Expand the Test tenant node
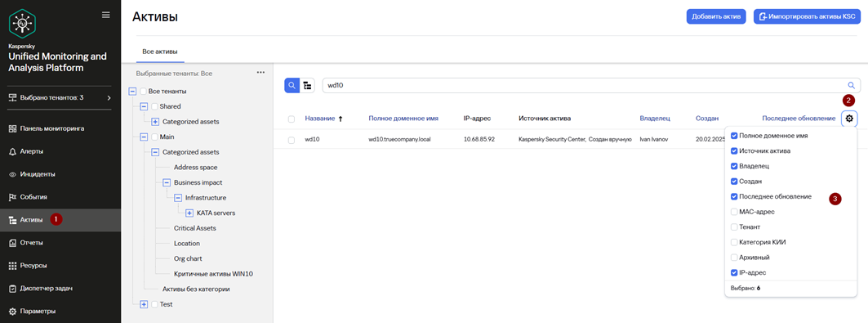Image resolution: width=868 pixels, height=323 pixels. (x=144, y=304)
